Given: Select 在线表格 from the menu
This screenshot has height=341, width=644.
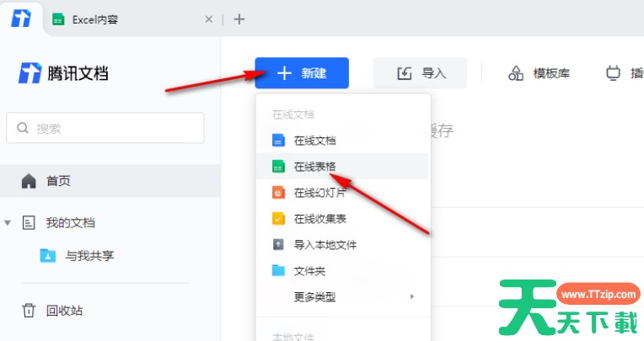Looking at the screenshot, I should click(x=314, y=167).
